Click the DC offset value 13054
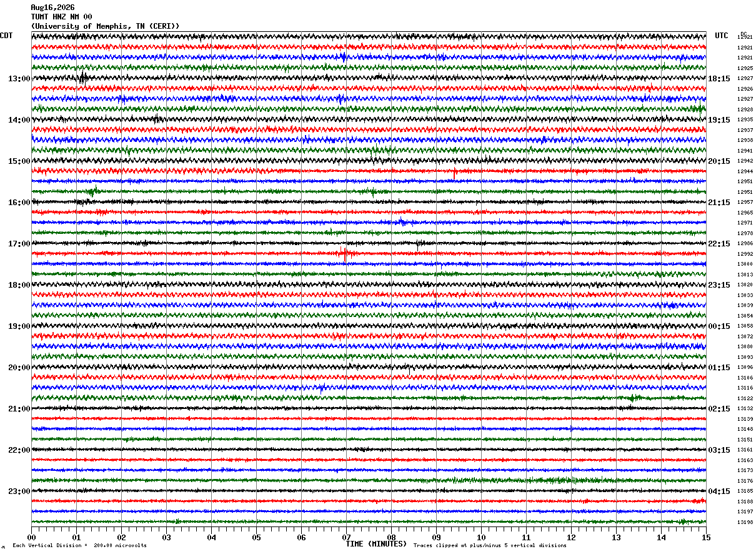The height and width of the screenshot is (554, 756). [x=745, y=316]
